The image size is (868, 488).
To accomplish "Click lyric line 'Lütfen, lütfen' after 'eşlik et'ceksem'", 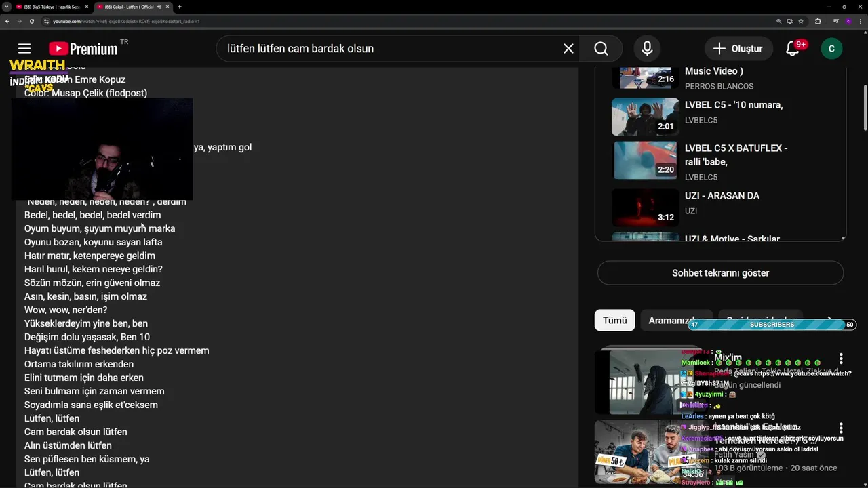I will 52,418.
